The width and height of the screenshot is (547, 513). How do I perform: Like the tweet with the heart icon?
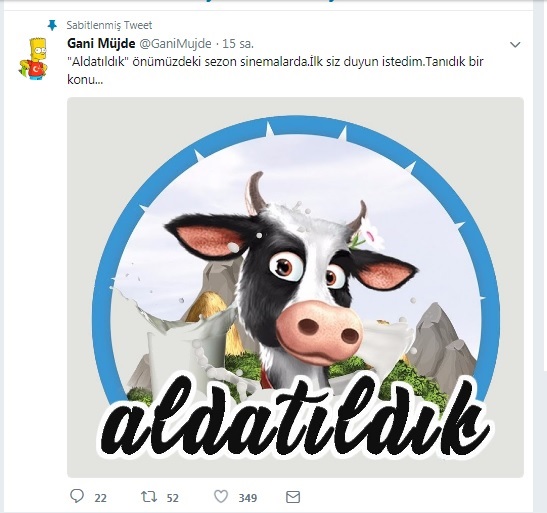point(221,496)
